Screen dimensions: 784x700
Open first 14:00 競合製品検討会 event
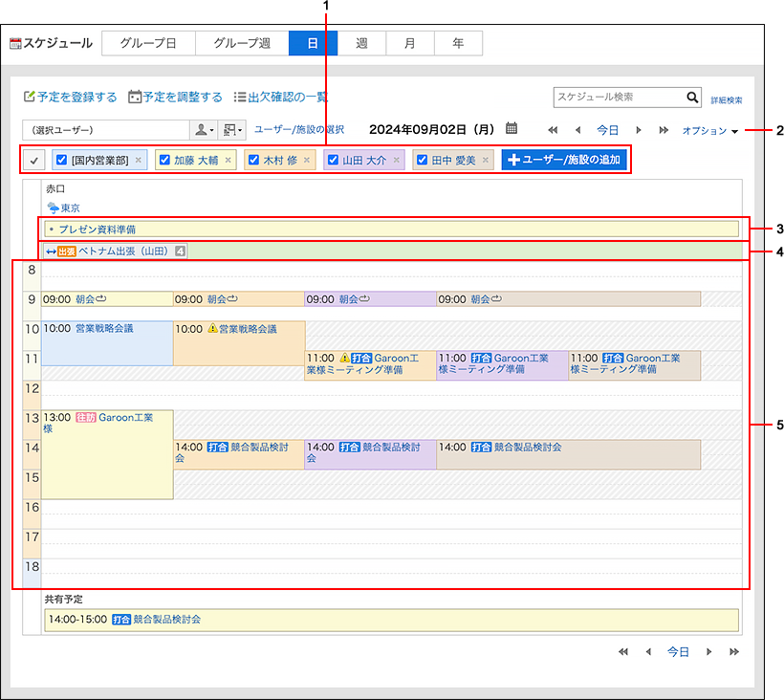click(239, 452)
